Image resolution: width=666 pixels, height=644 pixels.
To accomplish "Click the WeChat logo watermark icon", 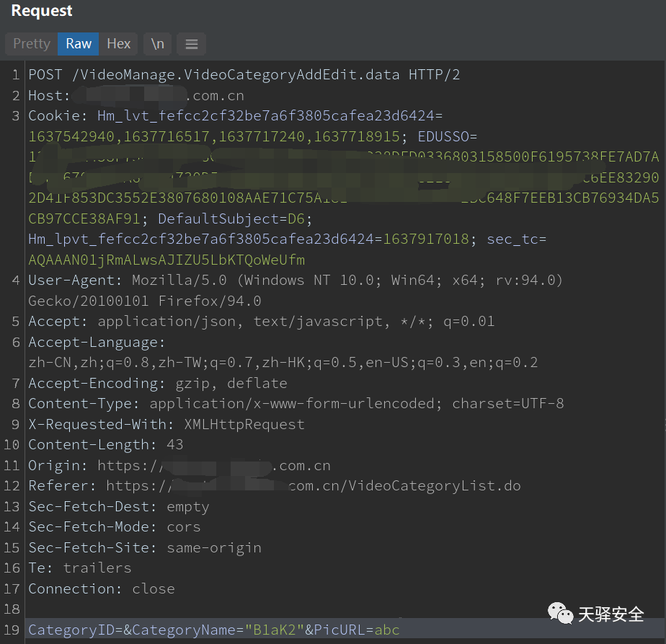I will pos(561,614).
